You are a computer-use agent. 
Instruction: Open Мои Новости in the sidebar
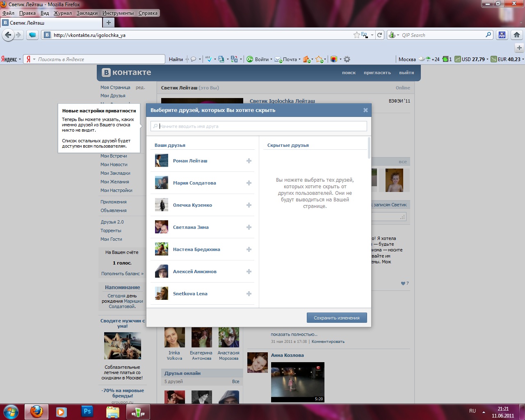pos(114,164)
